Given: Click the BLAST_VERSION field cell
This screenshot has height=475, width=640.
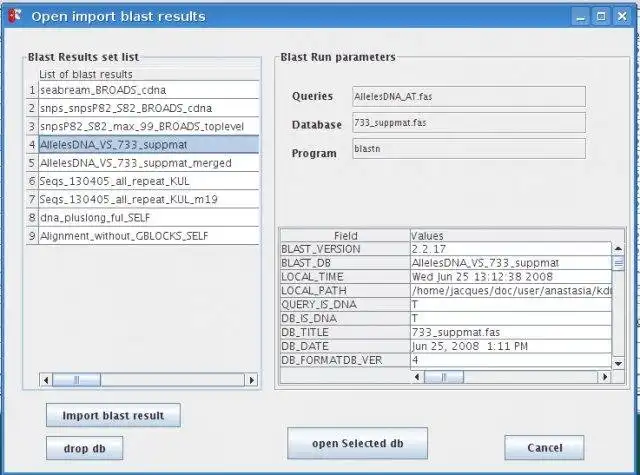Looking at the screenshot, I should [x=345, y=249].
